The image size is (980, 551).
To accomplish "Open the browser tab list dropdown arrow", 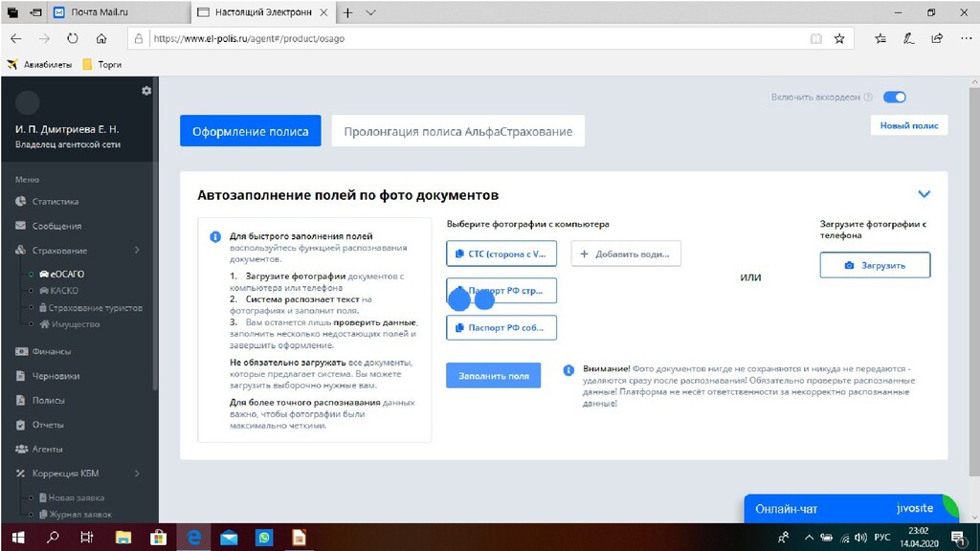I will point(370,11).
